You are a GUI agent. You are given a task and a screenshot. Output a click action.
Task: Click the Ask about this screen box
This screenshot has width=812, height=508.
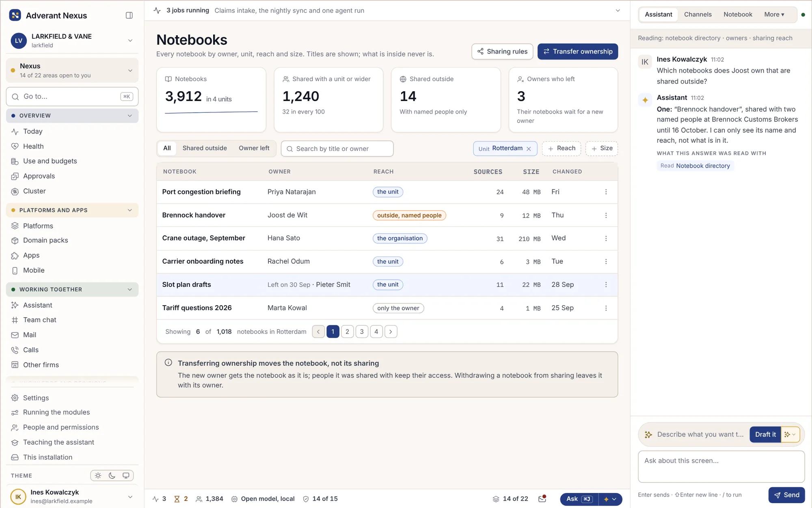click(x=721, y=467)
